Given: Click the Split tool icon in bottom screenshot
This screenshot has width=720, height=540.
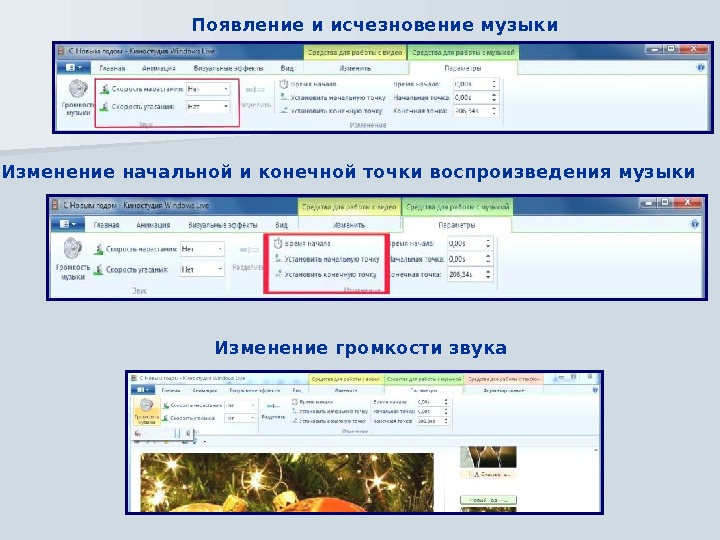Looking at the screenshot, I should point(273,406).
